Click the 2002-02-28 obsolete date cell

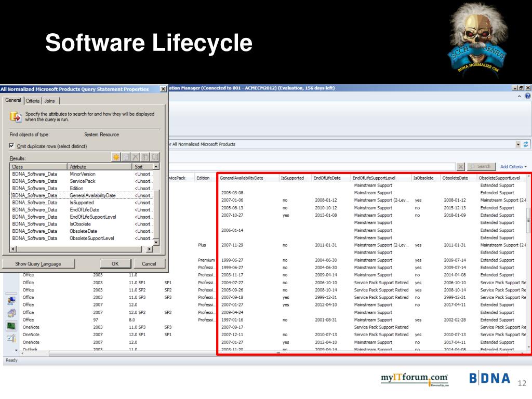point(455,320)
